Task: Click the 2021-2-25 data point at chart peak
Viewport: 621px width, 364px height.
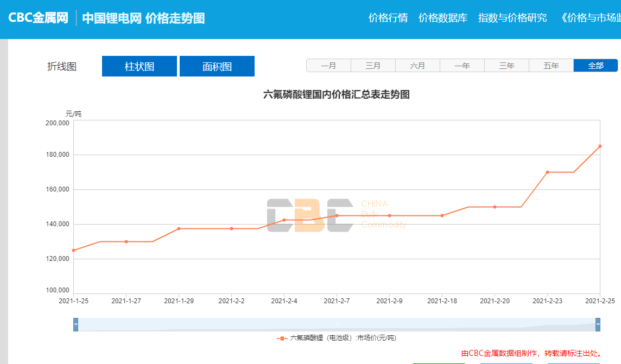Action: pos(600,146)
